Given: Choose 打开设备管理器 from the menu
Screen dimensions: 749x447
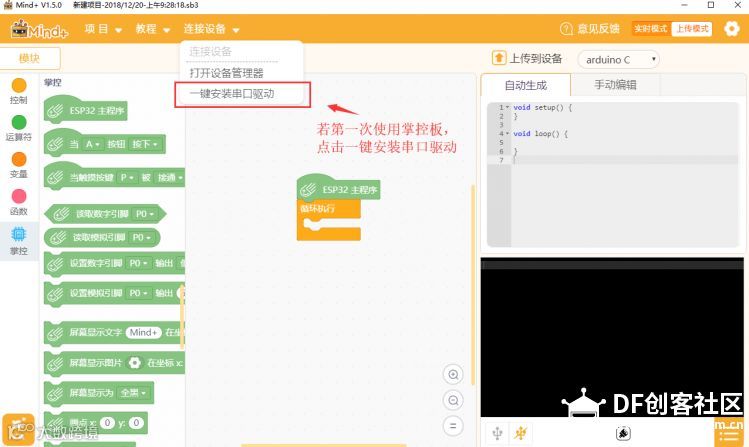Looking at the screenshot, I should pyautogui.click(x=226, y=73).
